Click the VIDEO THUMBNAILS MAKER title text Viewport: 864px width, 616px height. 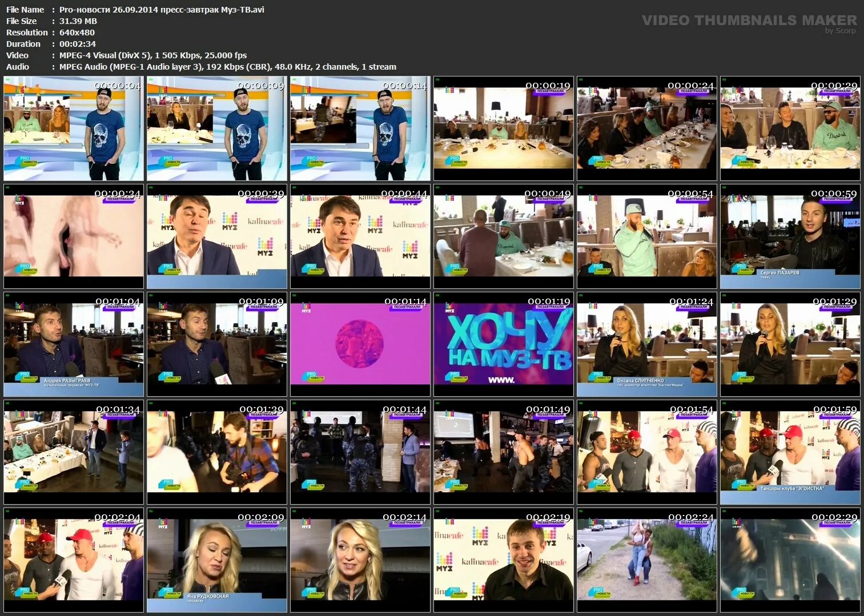749,21
